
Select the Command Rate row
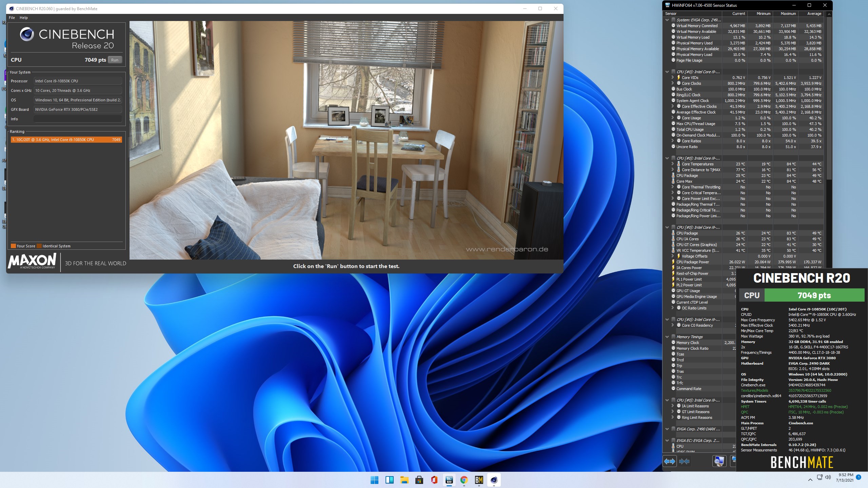699,389
